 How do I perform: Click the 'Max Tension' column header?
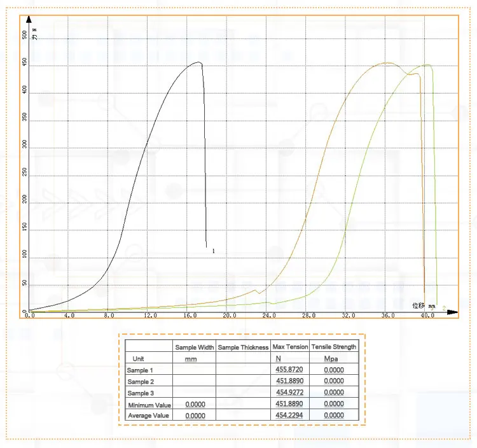click(x=290, y=347)
